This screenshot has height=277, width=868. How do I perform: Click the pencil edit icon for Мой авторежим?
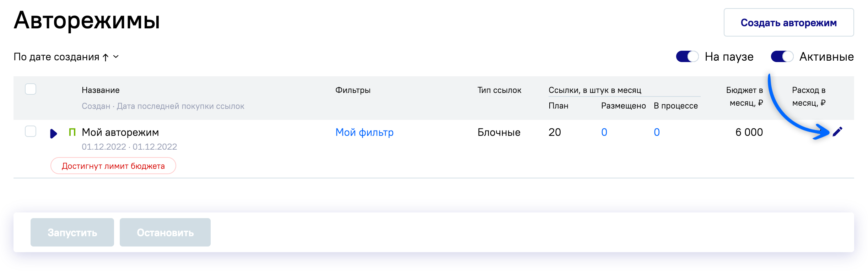(x=837, y=132)
